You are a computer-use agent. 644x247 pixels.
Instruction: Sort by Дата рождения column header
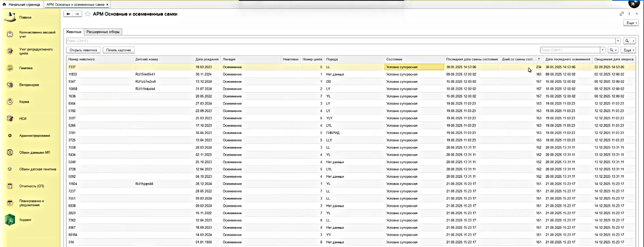click(206, 59)
